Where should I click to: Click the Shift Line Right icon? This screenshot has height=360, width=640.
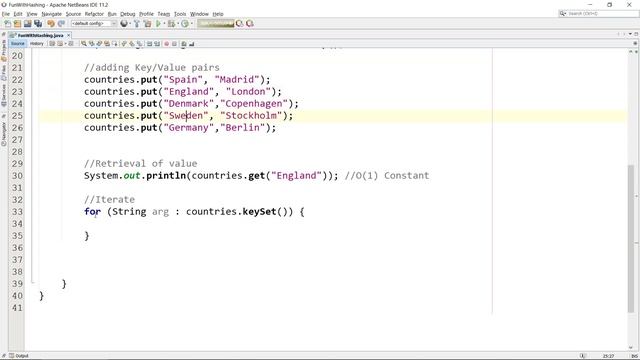click(157, 44)
